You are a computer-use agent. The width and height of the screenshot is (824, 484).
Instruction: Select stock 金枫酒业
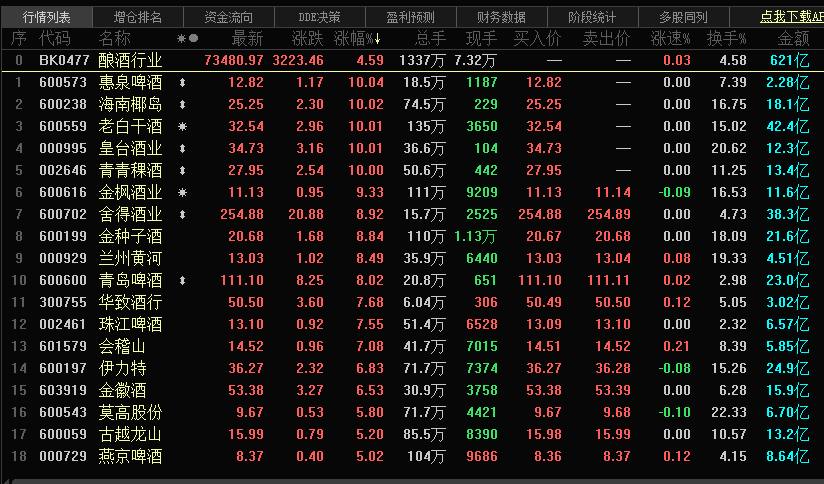coord(130,192)
